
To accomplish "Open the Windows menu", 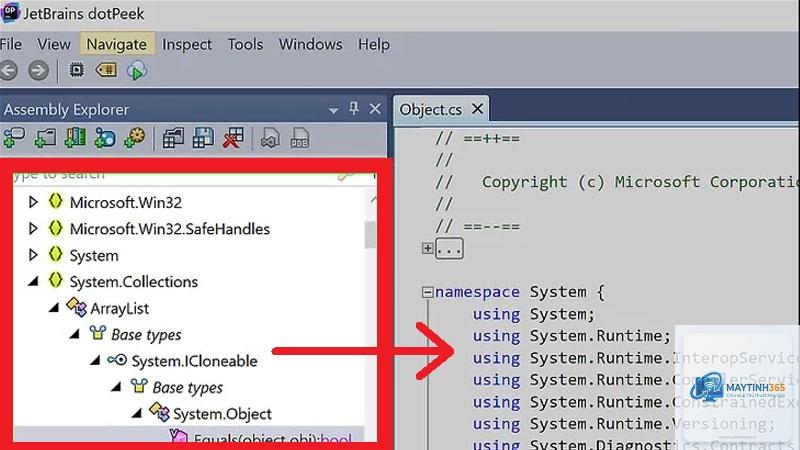I will pos(310,44).
